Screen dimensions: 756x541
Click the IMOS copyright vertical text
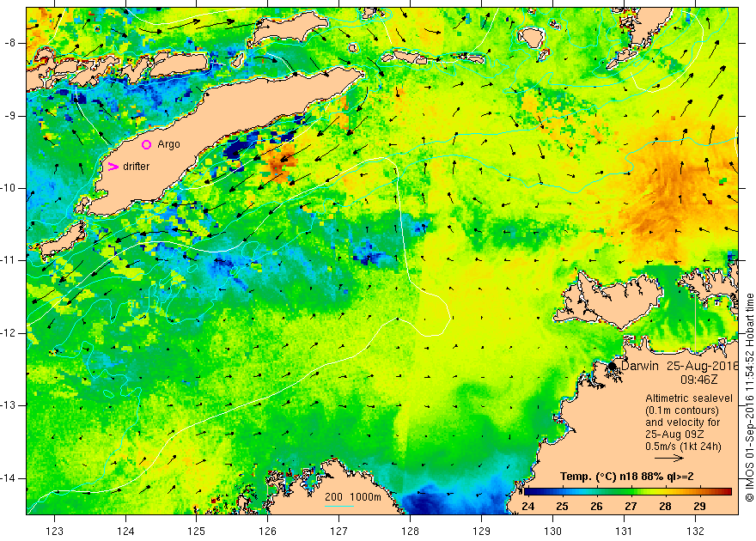[749, 398]
